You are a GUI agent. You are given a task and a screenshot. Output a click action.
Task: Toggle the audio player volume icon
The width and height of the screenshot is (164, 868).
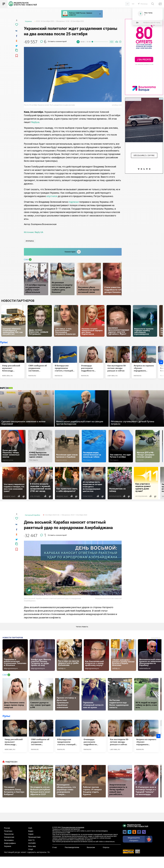111,42
